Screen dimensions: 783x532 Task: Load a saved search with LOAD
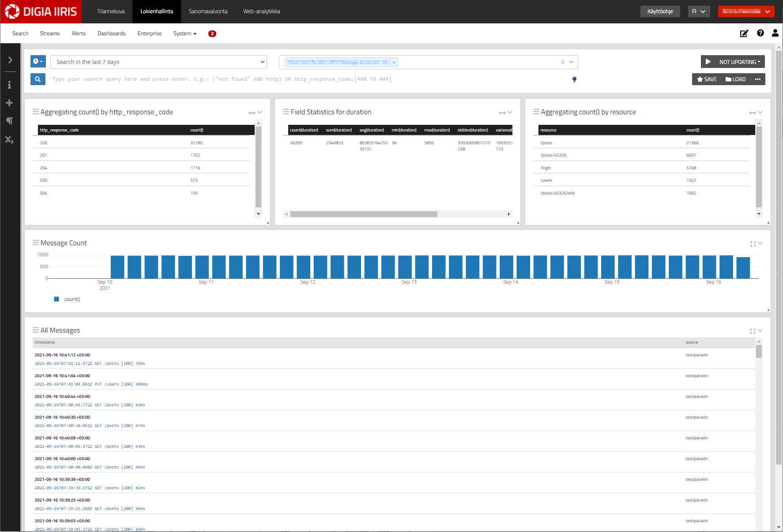point(736,79)
